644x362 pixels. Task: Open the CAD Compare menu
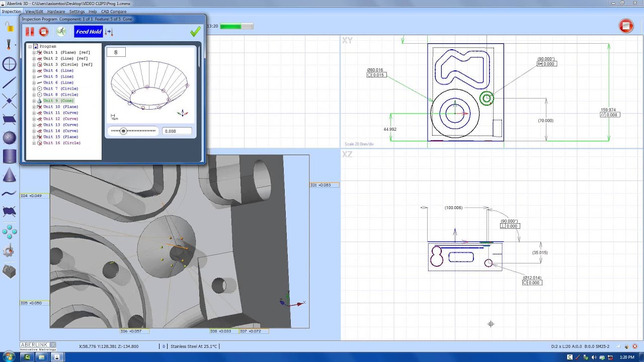point(114,12)
